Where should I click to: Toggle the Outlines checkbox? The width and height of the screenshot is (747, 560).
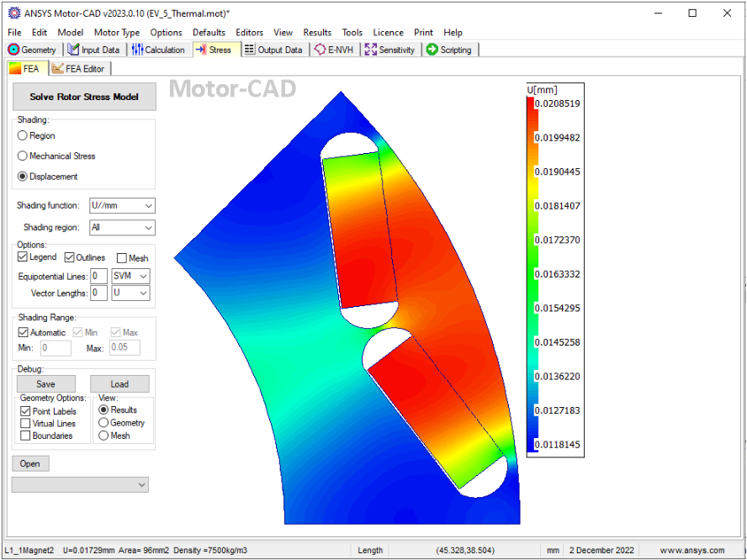(x=69, y=257)
